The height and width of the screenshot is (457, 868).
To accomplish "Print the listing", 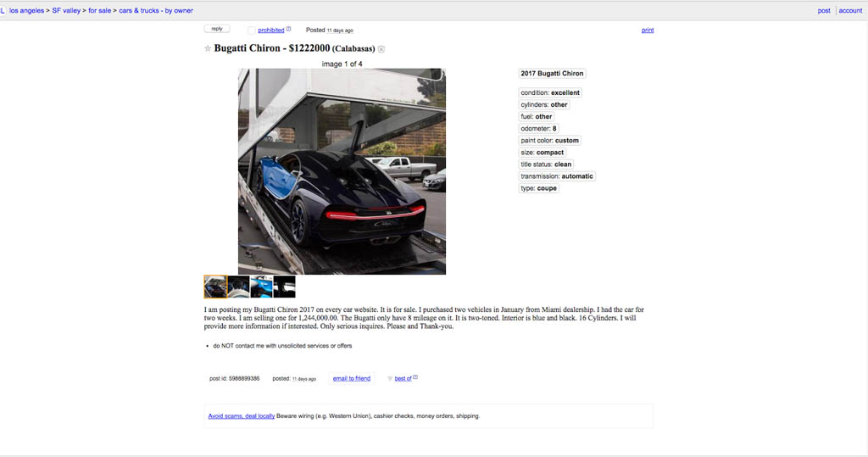I will (648, 31).
